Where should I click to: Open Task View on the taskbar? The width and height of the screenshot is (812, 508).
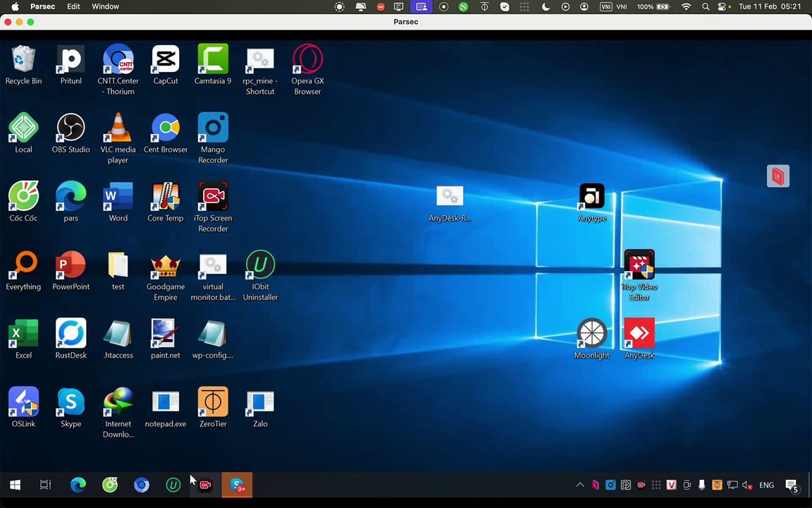[46, 485]
